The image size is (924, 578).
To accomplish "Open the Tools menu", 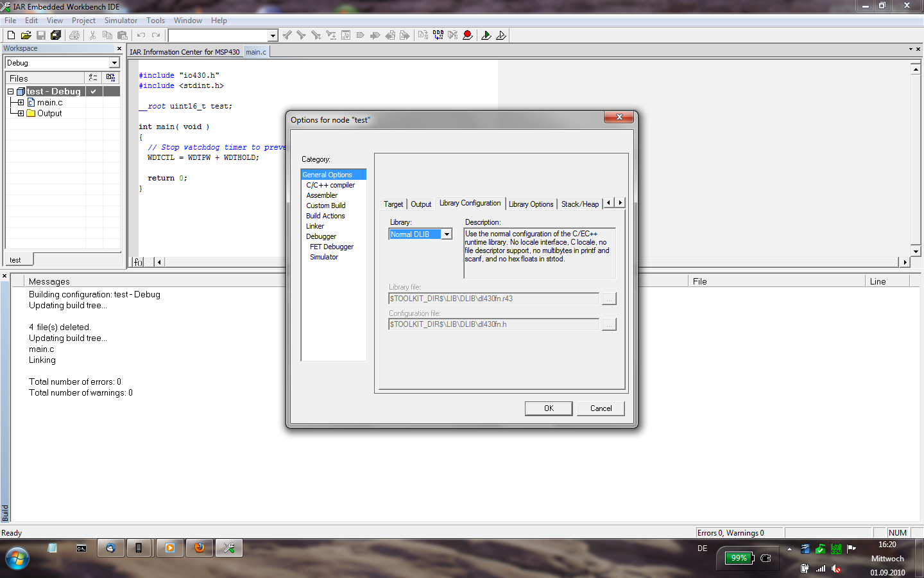I will point(155,21).
